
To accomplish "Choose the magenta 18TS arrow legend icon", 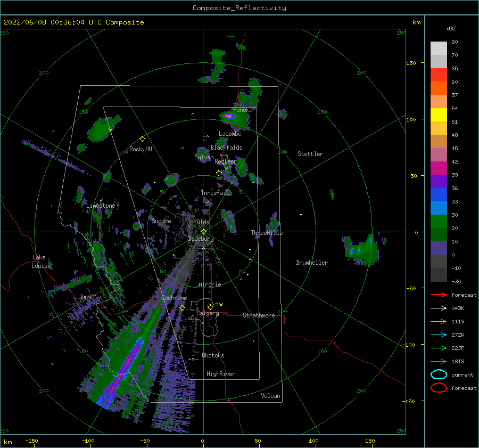I will 439,362.
